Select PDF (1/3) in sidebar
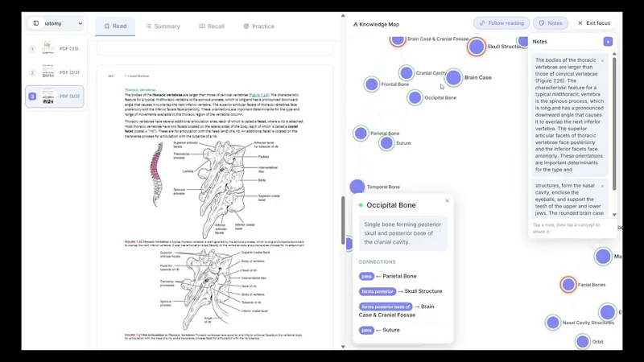 click(54, 48)
